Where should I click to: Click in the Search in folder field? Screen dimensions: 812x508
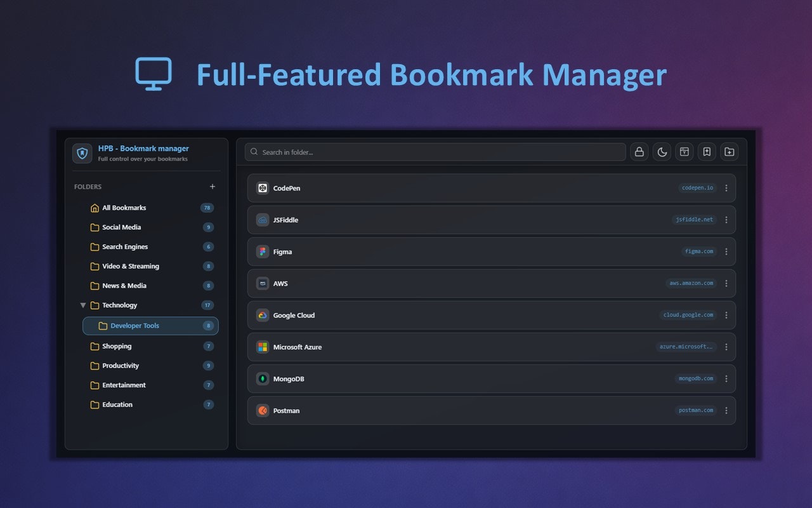[435, 152]
